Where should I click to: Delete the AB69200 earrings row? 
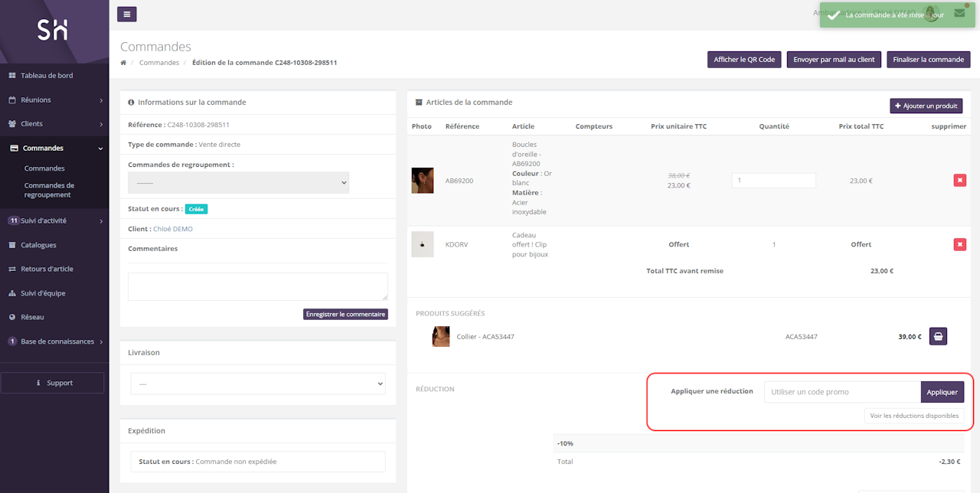(959, 181)
